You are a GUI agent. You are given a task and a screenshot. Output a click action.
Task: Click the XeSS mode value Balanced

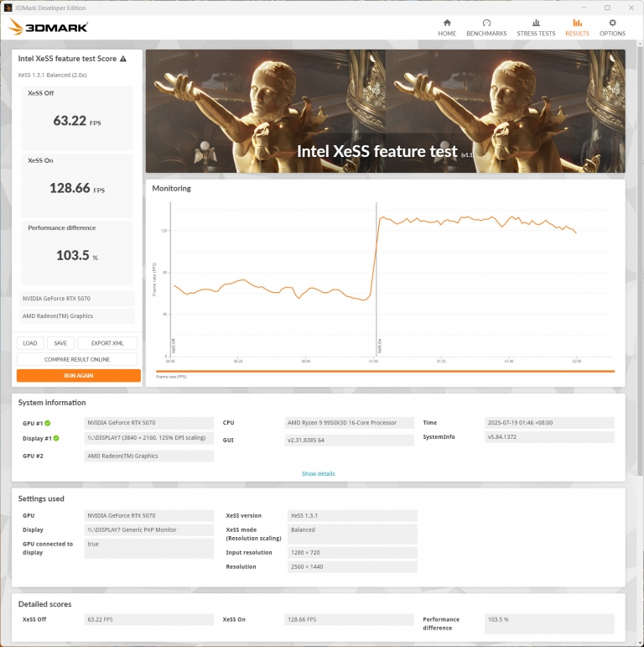click(x=352, y=534)
